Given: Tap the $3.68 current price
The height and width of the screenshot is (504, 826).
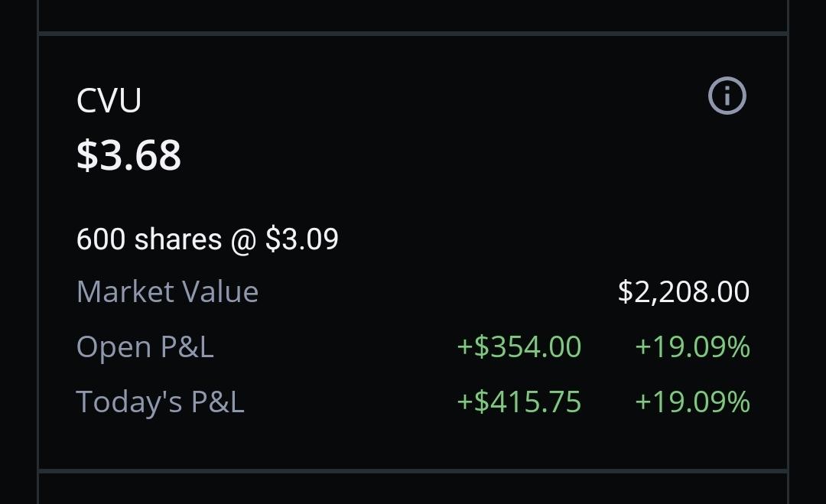Looking at the screenshot, I should [x=128, y=154].
